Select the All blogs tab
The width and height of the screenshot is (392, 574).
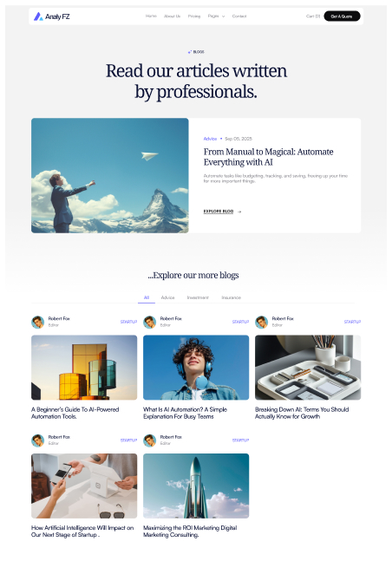(147, 297)
